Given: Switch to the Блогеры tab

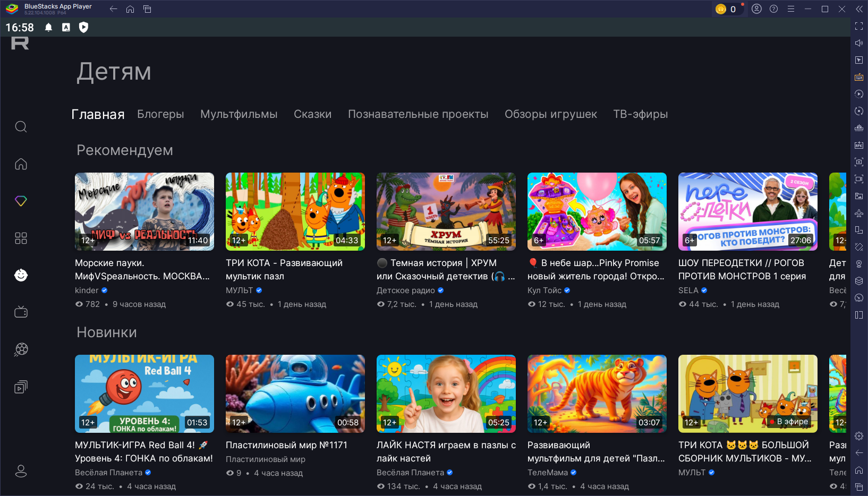Looking at the screenshot, I should pyautogui.click(x=160, y=114).
